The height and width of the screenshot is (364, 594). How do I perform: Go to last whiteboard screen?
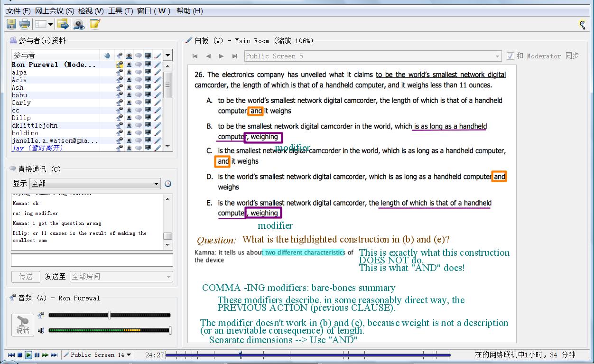pos(234,56)
